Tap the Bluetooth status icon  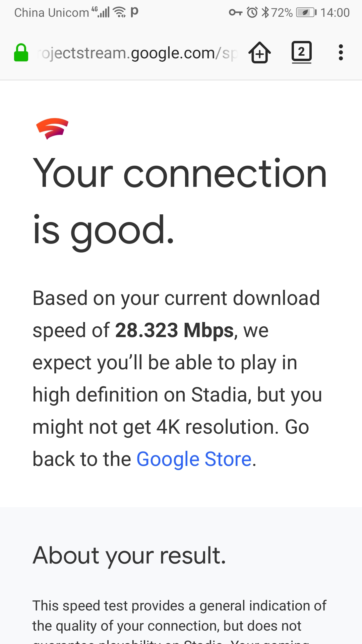tap(265, 13)
